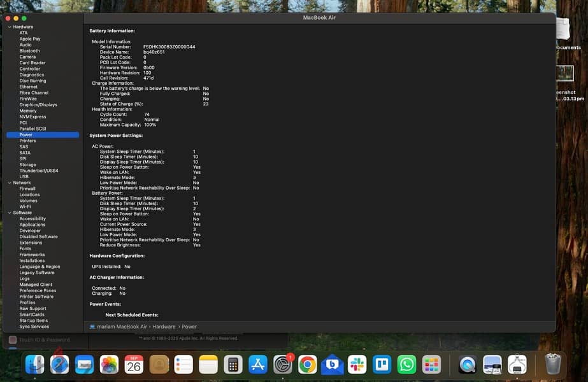Select Storage in the sidebar

click(28, 165)
